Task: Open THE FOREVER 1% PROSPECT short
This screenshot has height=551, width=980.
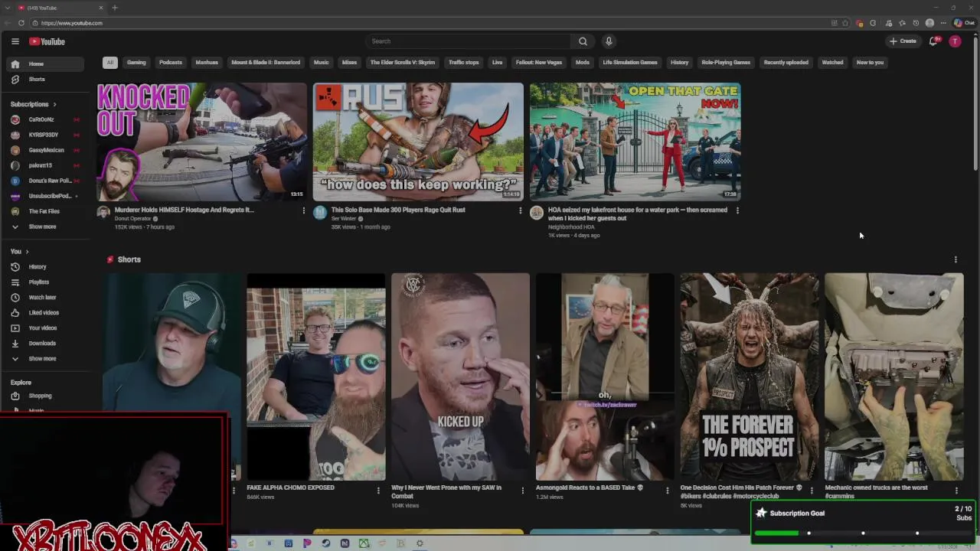Action: (x=749, y=377)
